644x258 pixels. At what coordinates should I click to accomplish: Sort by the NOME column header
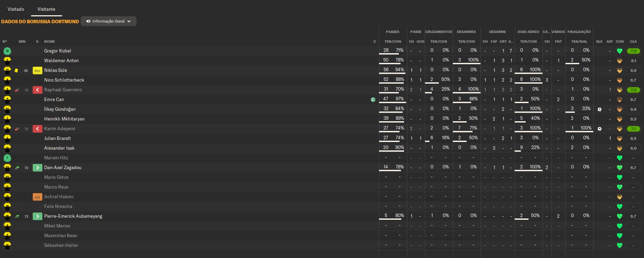[x=49, y=42]
